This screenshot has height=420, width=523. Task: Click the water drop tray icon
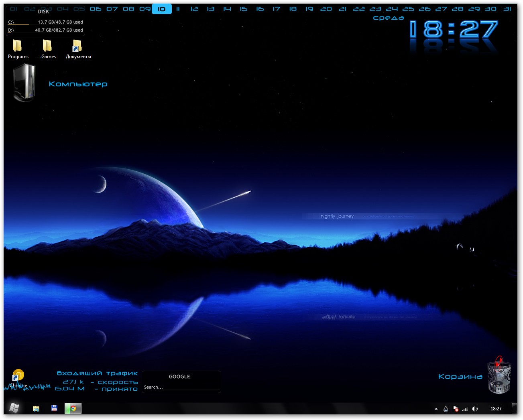coord(446,409)
